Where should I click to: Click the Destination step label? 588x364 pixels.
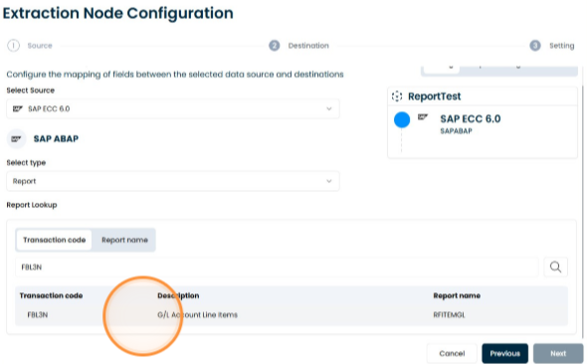tap(308, 46)
